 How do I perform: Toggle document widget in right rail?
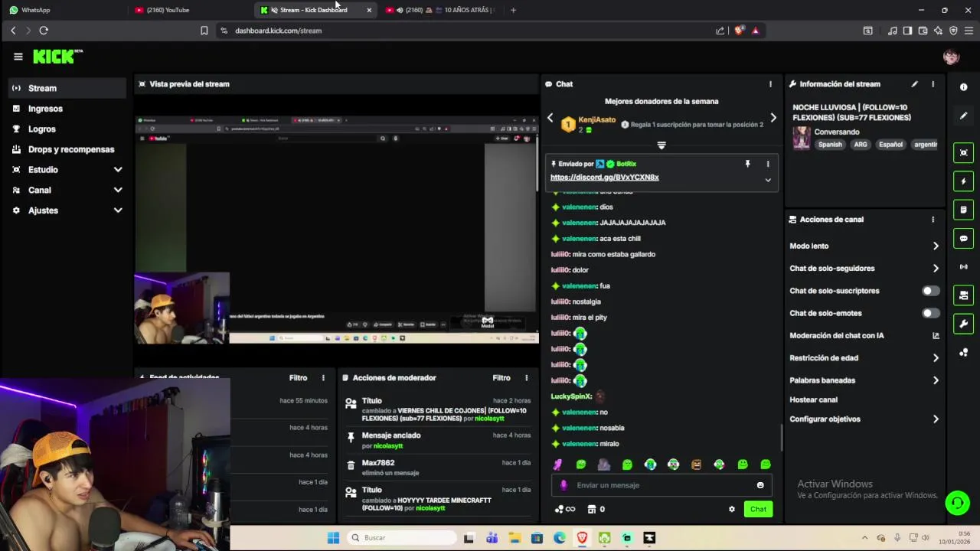pyautogui.click(x=963, y=210)
